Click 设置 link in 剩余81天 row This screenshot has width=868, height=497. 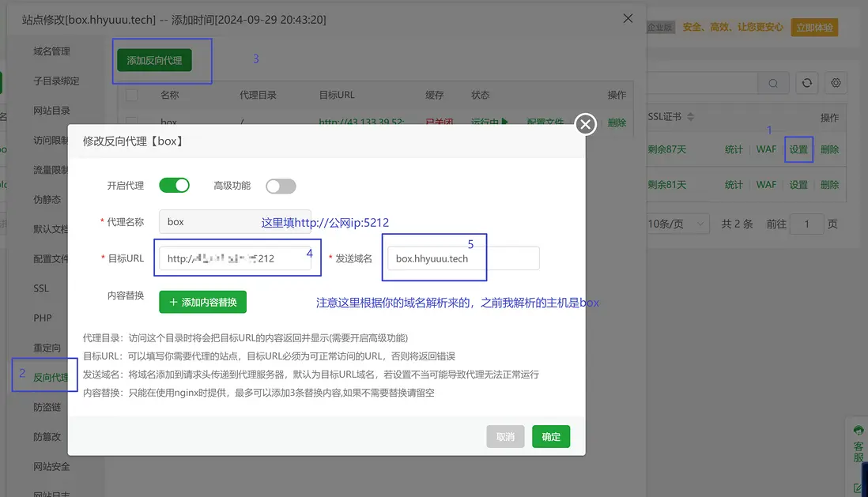click(x=798, y=185)
